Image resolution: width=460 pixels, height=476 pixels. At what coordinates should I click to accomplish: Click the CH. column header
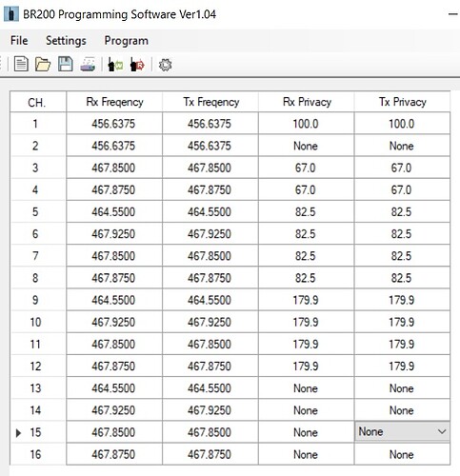point(38,102)
